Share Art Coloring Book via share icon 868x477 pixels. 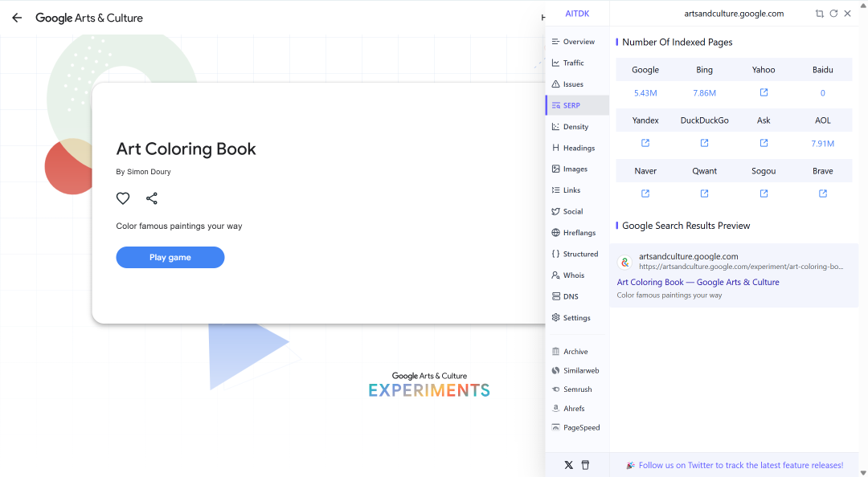[x=152, y=198]
